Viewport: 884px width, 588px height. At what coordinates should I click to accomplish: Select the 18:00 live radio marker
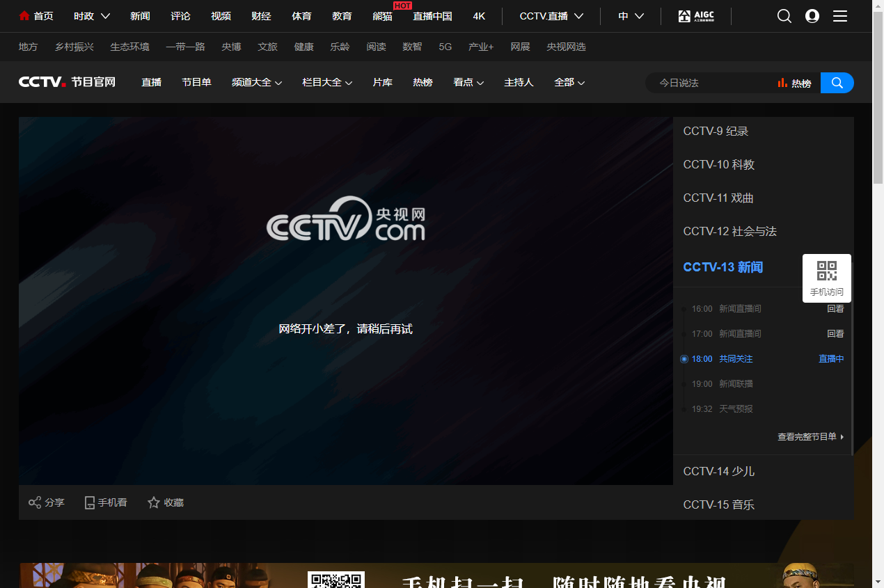click(684, 359)
